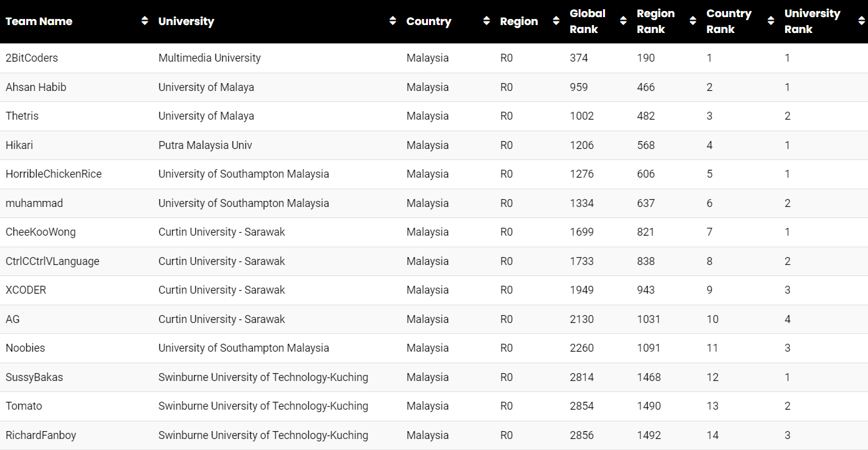Click university rank 4 in AG row
Viewport: 868px width, 450px height.
[787, 319]
